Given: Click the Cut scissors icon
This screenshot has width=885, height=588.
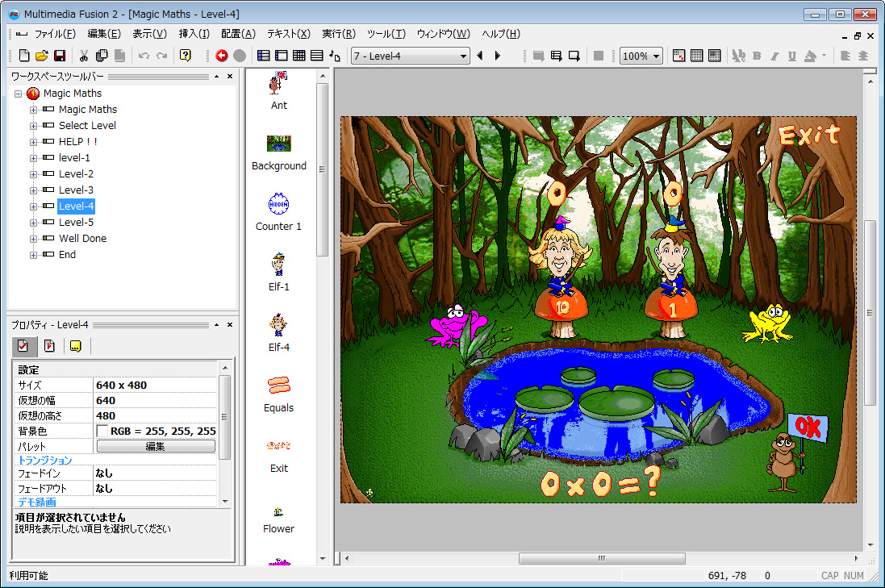Looking at the screenshot, I should 83,56.
